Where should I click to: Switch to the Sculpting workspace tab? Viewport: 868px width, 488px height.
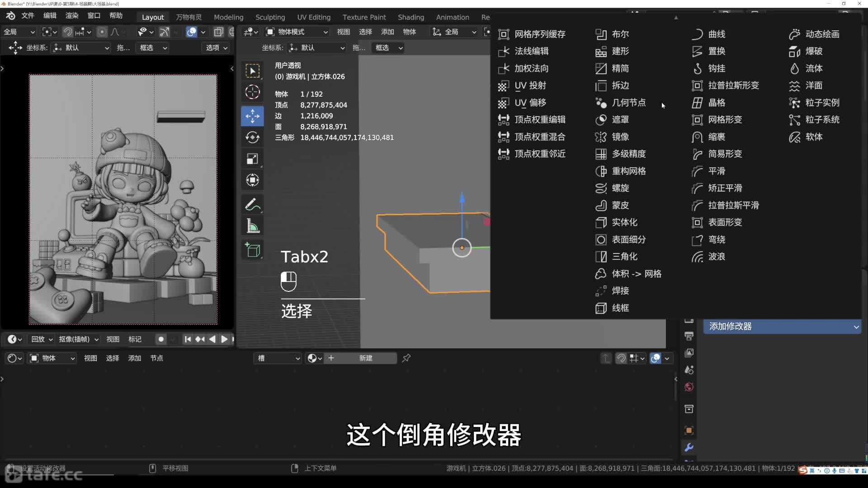click(x=270, y=17)
